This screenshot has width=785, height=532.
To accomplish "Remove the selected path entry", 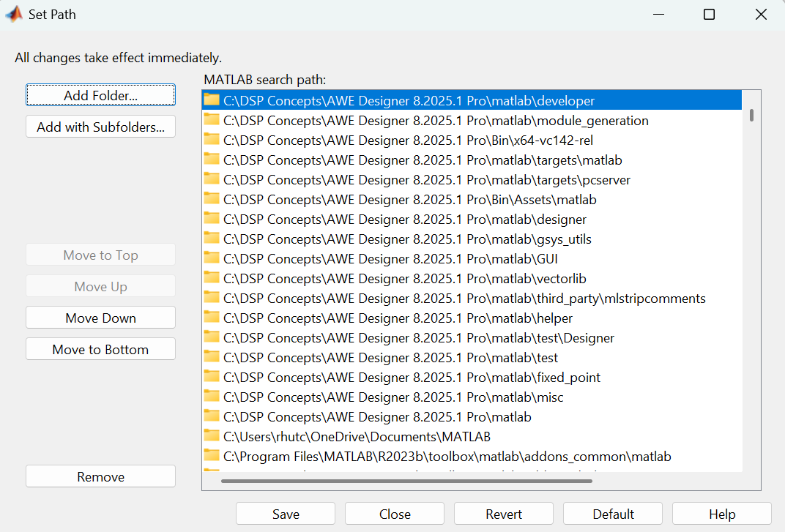I will (x=100, y=476).
